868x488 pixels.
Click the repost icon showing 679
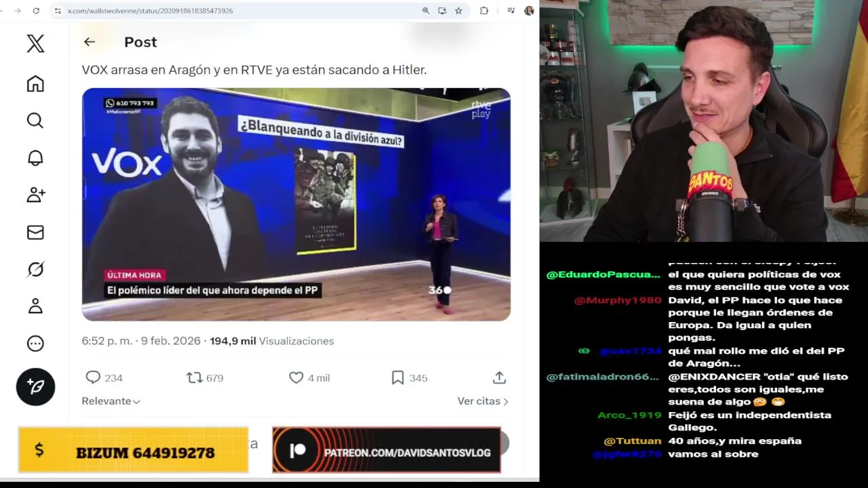pos(195,378)
